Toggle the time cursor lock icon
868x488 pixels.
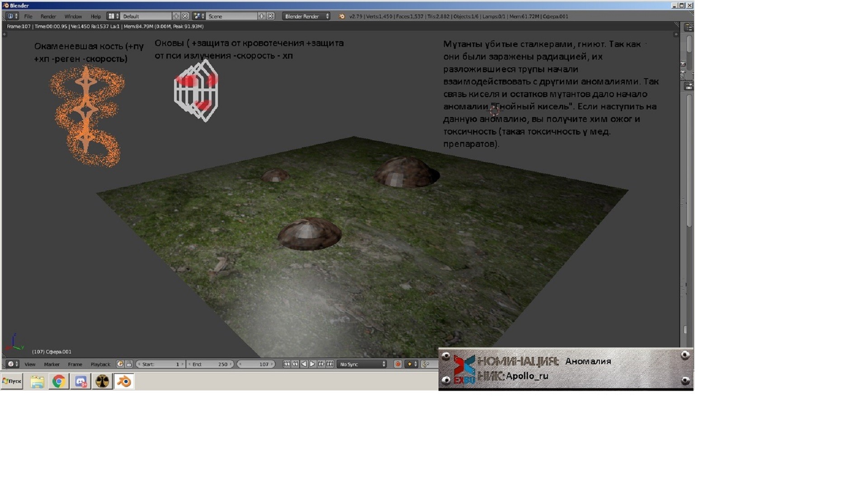click(129, 364)
